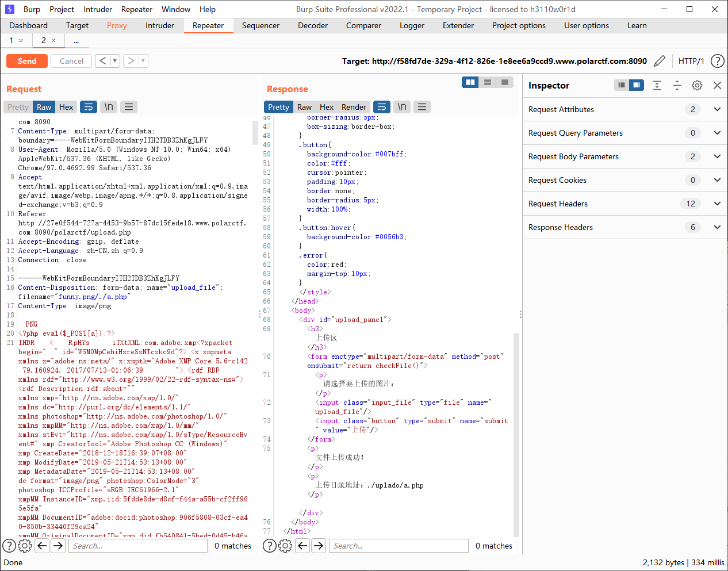This screenshot has width=728, height=571.
Task: Switch request view to Hex
Action: click(66, 107)
